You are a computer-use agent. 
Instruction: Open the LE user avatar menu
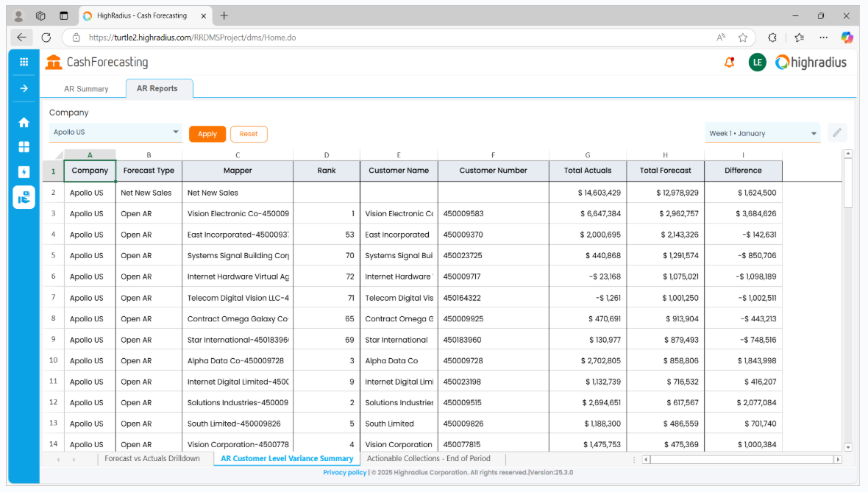coord(757,63)
